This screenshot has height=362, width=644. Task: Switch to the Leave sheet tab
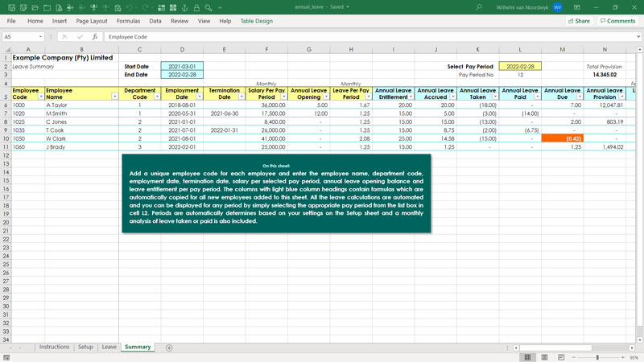109,347
